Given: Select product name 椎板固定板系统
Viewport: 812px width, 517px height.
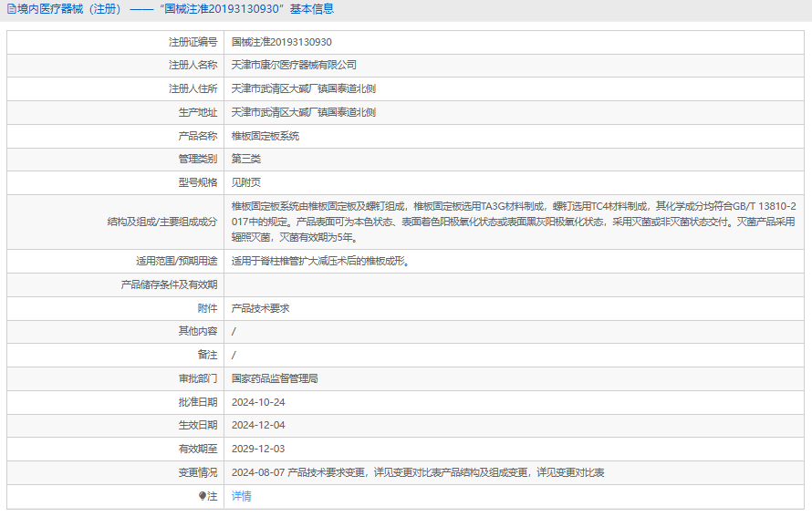Looking at the screenshot, I should 265,136.
